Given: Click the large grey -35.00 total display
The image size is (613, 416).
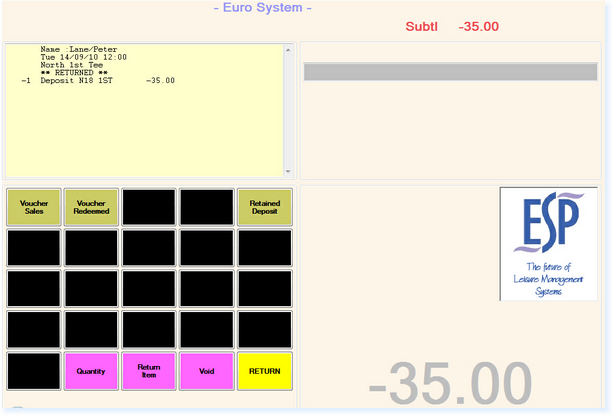Looking at the screenshot, I should click(x=450, y=382).
